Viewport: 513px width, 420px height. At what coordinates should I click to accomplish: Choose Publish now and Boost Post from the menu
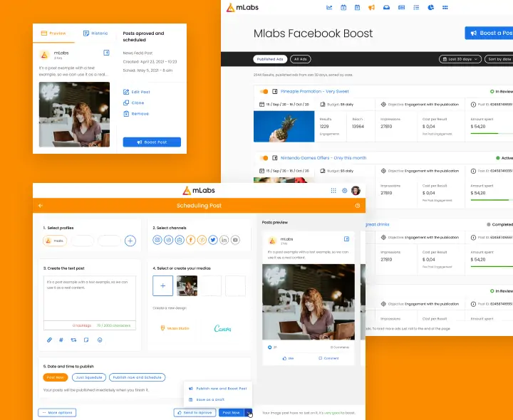click(x=218, y=389)
